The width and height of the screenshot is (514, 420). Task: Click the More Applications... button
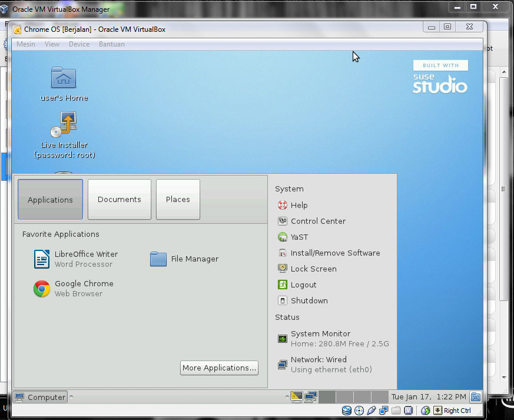(x=219, y=368)
